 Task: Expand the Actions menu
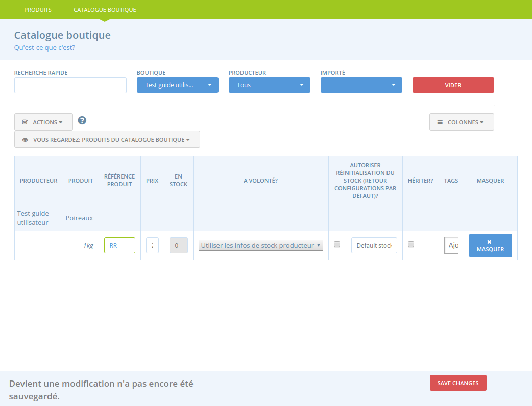click(x=43, y=122)
